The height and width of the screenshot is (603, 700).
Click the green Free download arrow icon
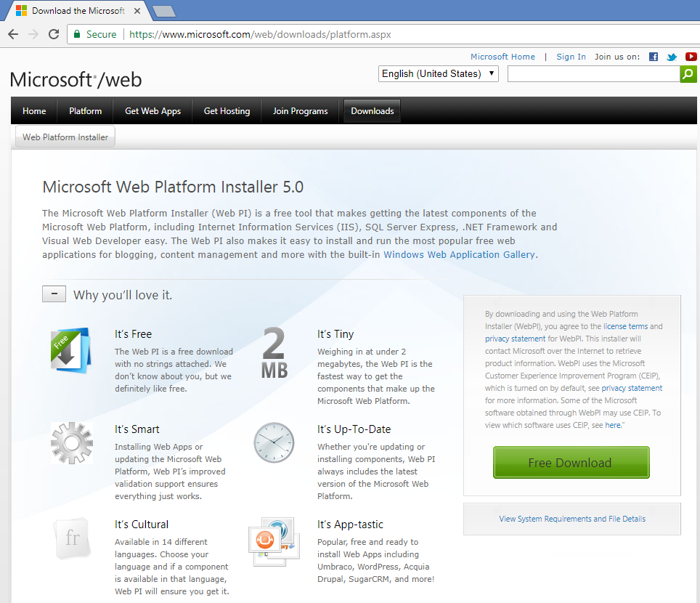70,350
